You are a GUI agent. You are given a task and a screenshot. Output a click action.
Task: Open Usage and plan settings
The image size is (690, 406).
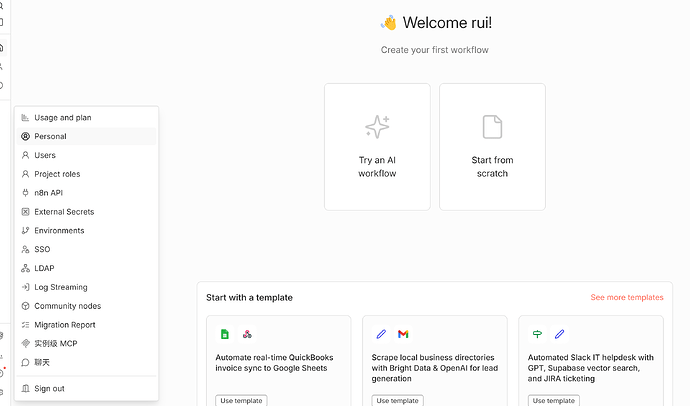coord(86,117)
